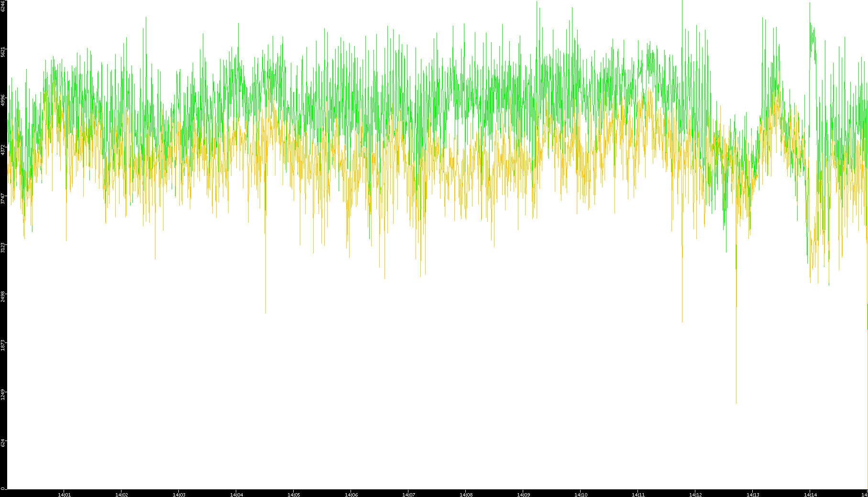Image resolution: width=868 pixels, height=497 pixels.
Task: Select the 14:13 time marker
Action: point(753,494)
